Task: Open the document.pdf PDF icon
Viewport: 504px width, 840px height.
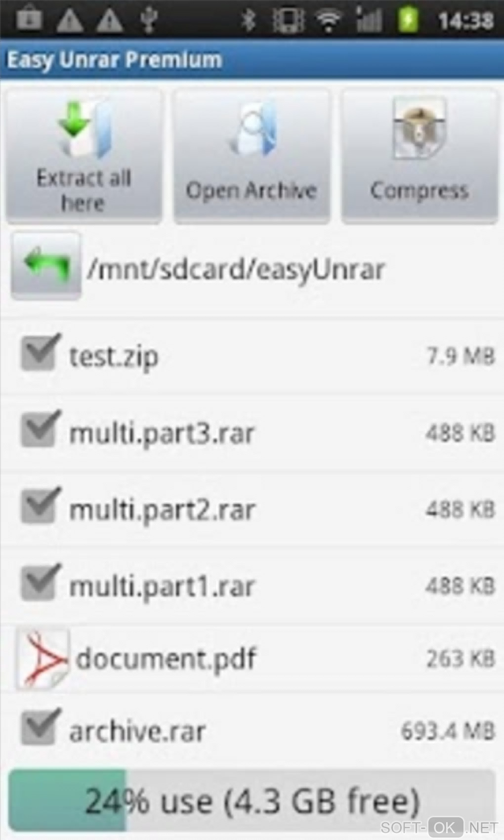Action: tap(42, 659)
